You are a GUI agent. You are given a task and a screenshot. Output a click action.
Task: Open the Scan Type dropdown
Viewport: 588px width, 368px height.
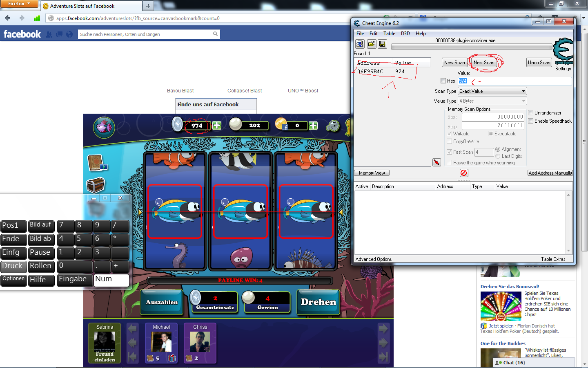pyautogui.click(x=492, y=91)
